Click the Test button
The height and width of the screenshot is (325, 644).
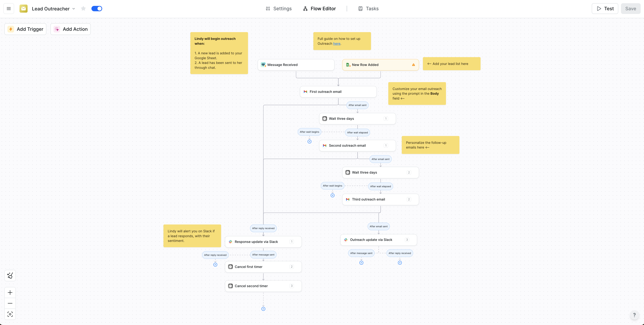605,9
